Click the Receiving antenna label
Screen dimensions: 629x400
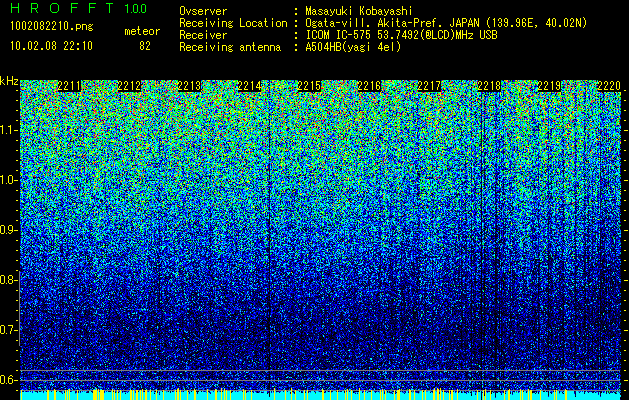click(x=230, y=47)
